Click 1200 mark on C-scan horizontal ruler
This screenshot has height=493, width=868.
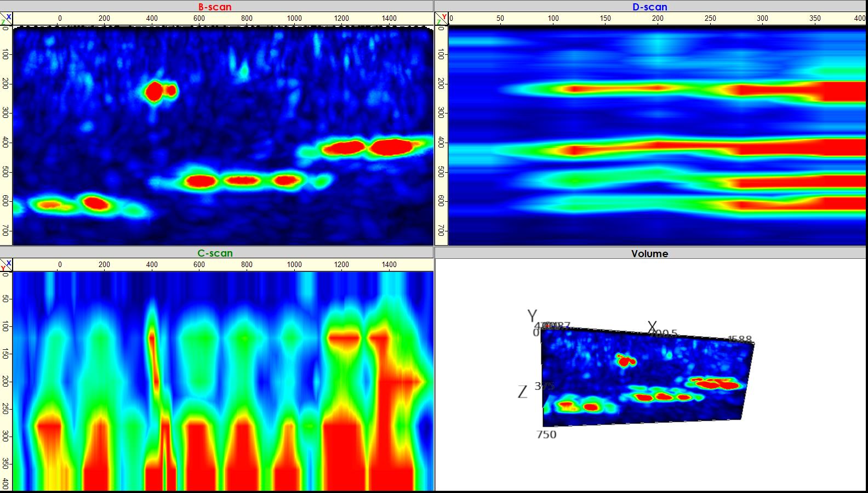pyautogui.click(x=341, y=265)
